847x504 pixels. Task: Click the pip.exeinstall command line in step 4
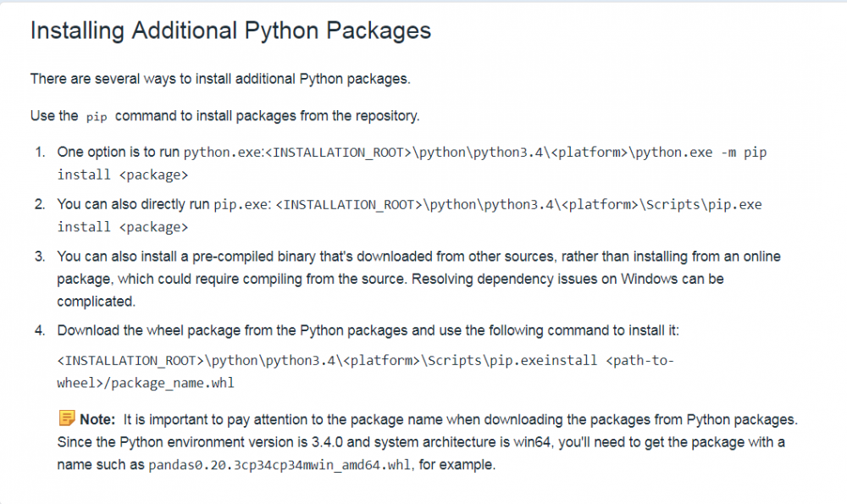(x=366, y=360)
